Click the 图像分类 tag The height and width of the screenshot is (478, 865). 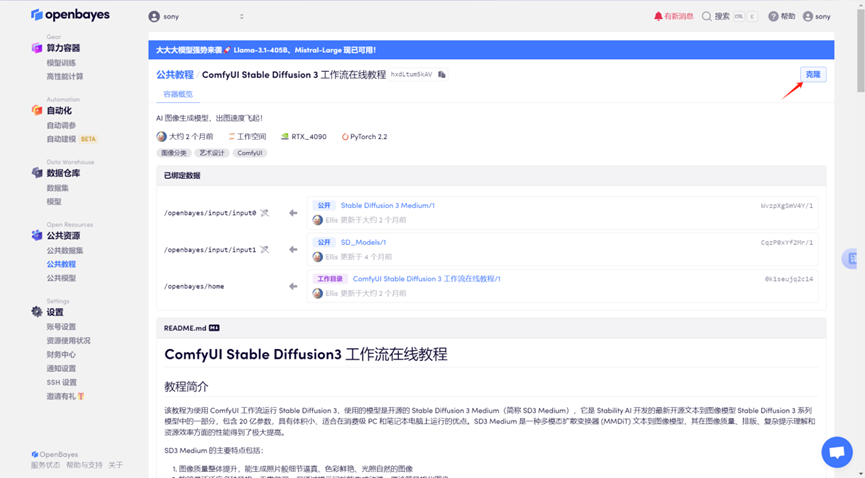tap(174, 153)
